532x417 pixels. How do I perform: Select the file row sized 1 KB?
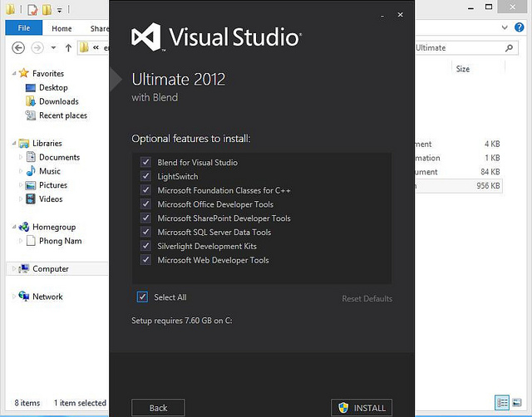coord(459,158)
